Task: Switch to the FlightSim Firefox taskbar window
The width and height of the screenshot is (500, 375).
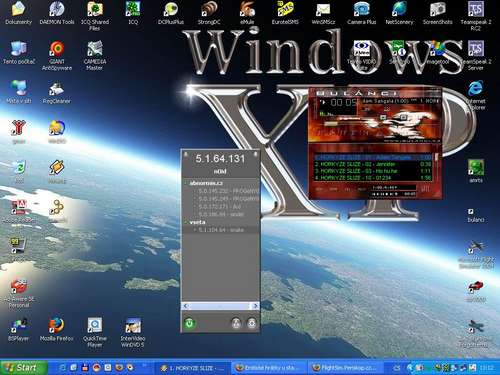Action: pos(345,368)
